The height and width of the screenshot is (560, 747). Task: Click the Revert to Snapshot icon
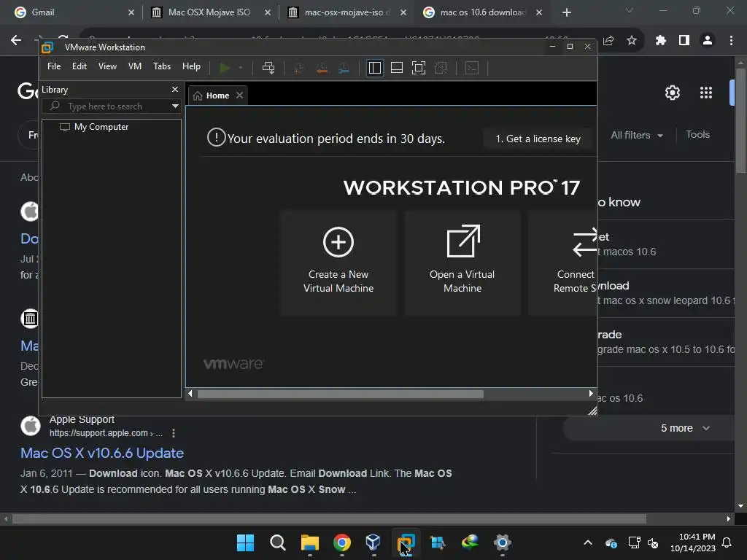pyautogui.click(x=322, y=68)
